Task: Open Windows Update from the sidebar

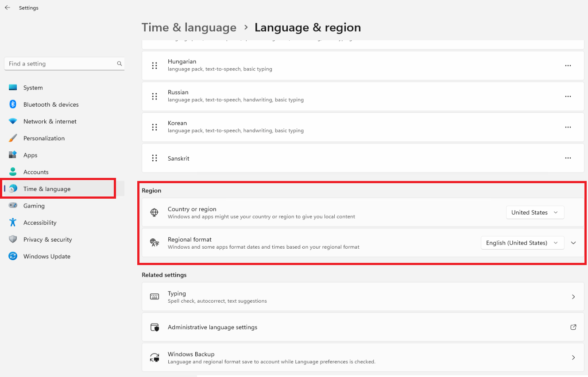Action: [x=46, y=256]
